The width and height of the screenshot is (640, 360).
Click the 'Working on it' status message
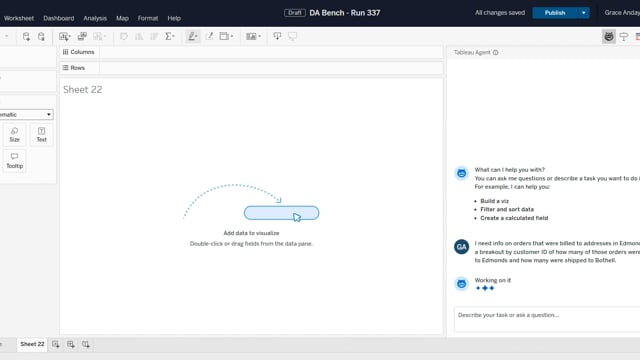(x=493, y=280)
